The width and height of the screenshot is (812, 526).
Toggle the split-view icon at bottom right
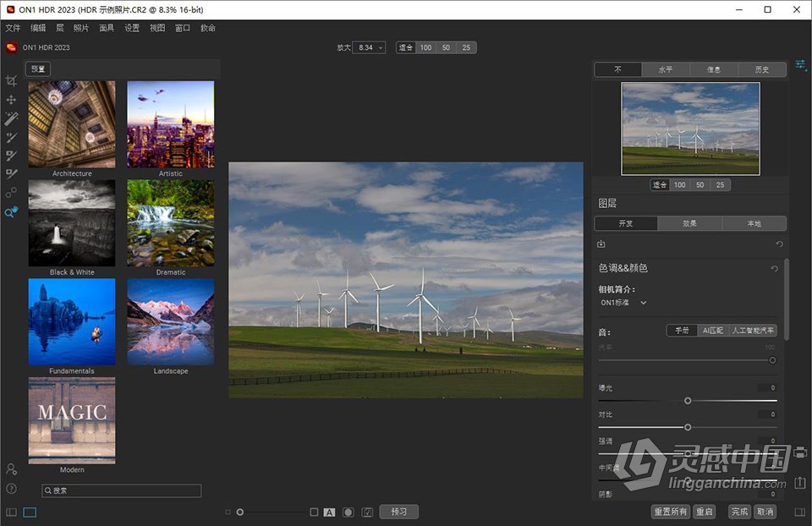pos(798,512)
